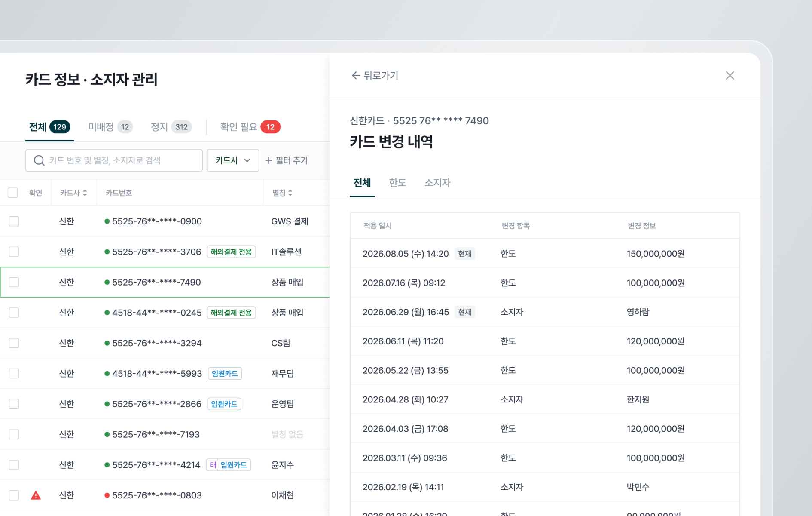This screenshot has width=812, height=516.
Task: Switch to the 정지 312 tab
Action: [171, 127]
